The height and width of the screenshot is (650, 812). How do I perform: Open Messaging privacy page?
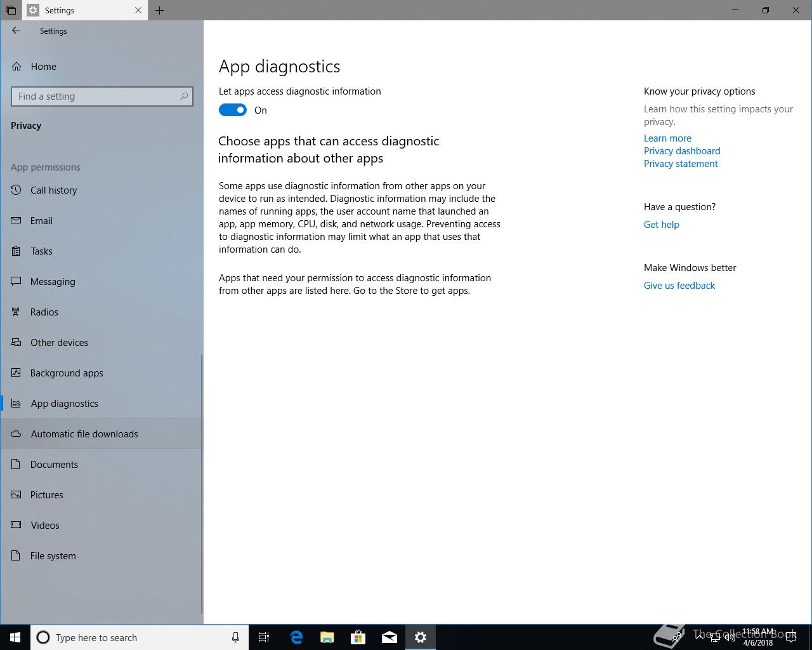[x=101, y=281]
